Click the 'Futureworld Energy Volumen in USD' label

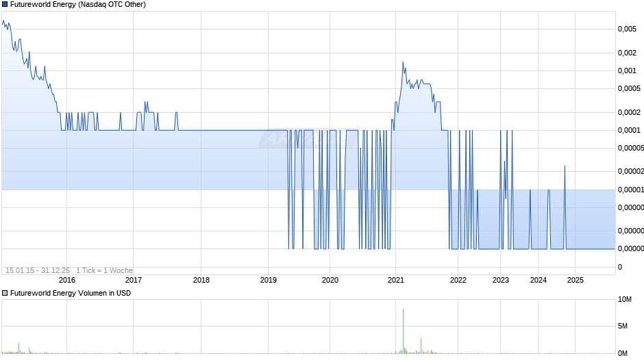coord(71,293)
